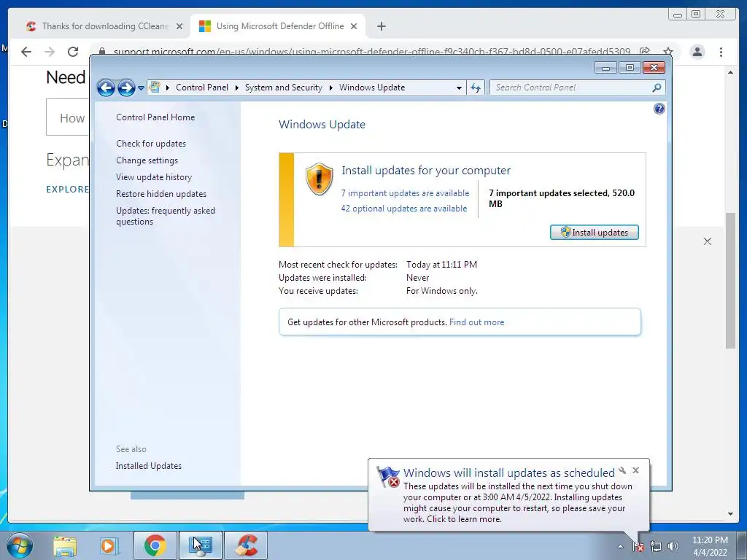
Task: Select System and Security breadcrumb
Action: [284, 87]
